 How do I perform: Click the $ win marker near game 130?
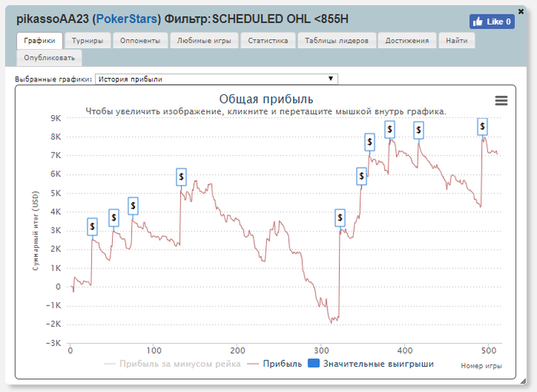click(181, 177)
